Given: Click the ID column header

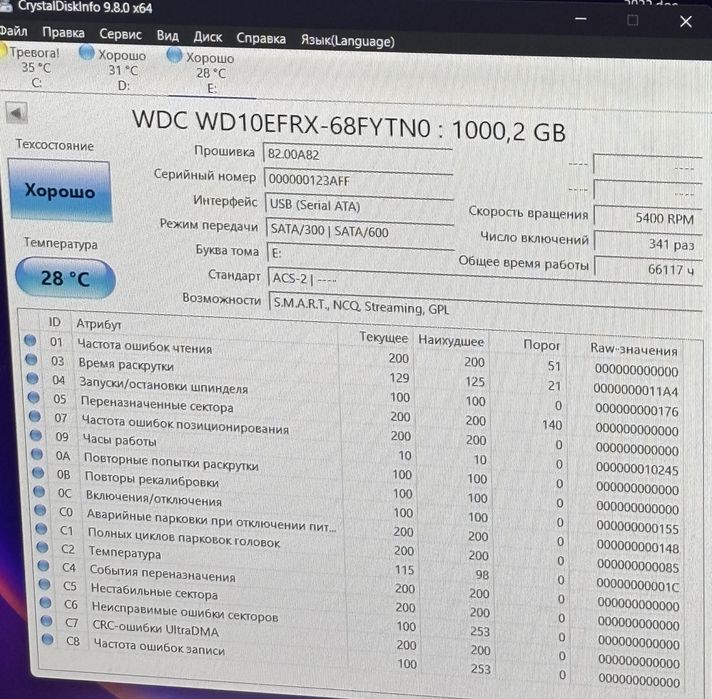Looking at the screenshot, I should coord(55,322).
